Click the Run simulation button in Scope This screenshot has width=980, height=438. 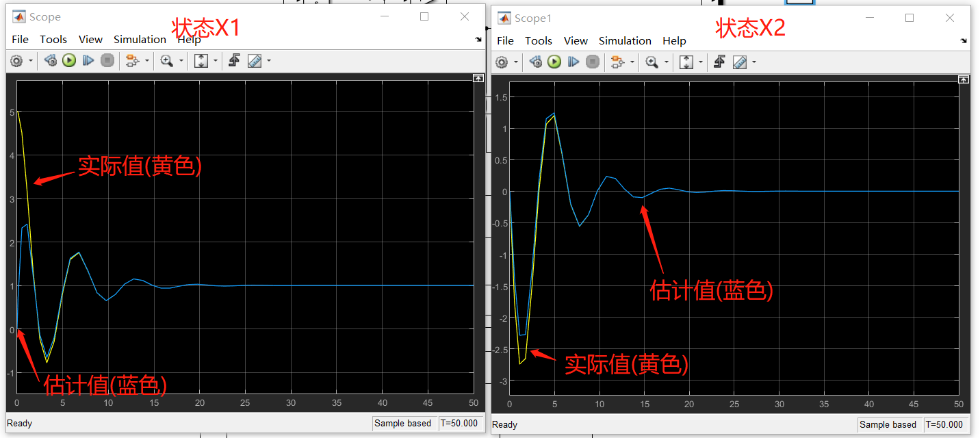pos(68,60)
